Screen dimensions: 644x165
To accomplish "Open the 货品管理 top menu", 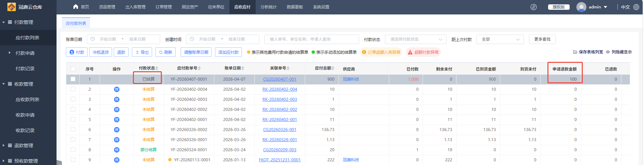I will [x=107, y=7].
